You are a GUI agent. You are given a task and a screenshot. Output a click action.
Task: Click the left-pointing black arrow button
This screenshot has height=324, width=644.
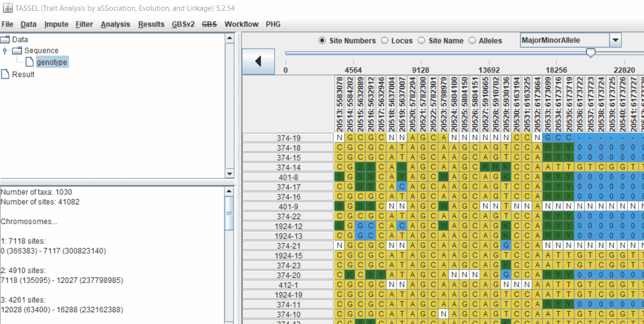pos(258,61)
